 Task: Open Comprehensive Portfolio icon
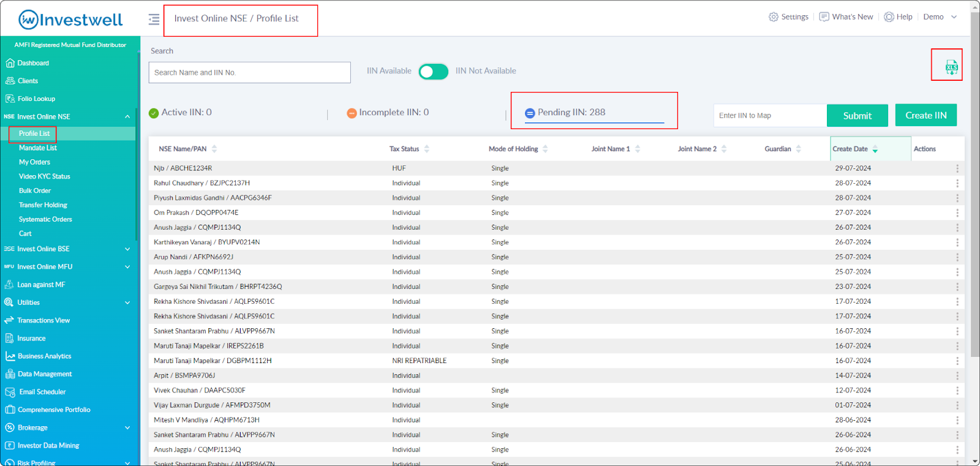click(10, 410)
